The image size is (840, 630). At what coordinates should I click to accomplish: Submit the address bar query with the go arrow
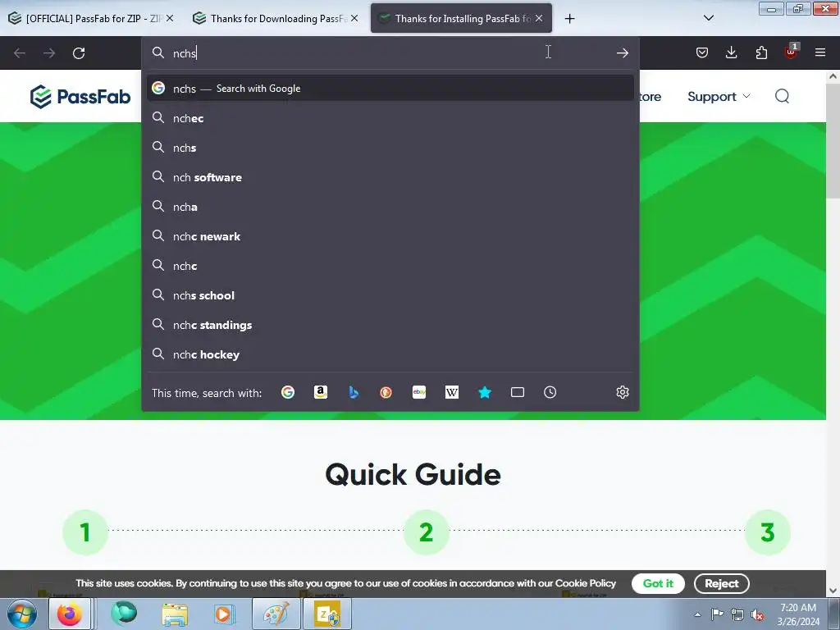(622, 52)
